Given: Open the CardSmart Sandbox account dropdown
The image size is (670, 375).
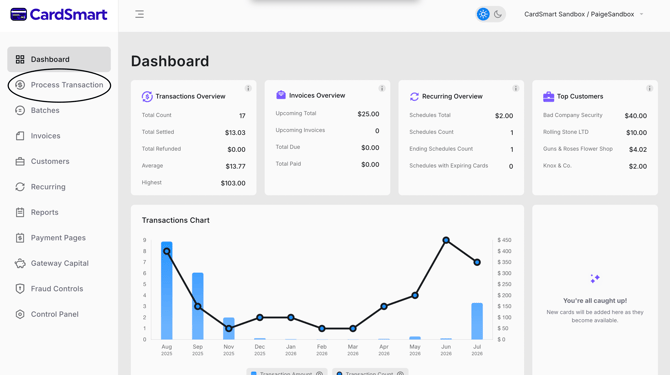Looking at the screenshot, I should pyautogui.click(x=583, y=14).
